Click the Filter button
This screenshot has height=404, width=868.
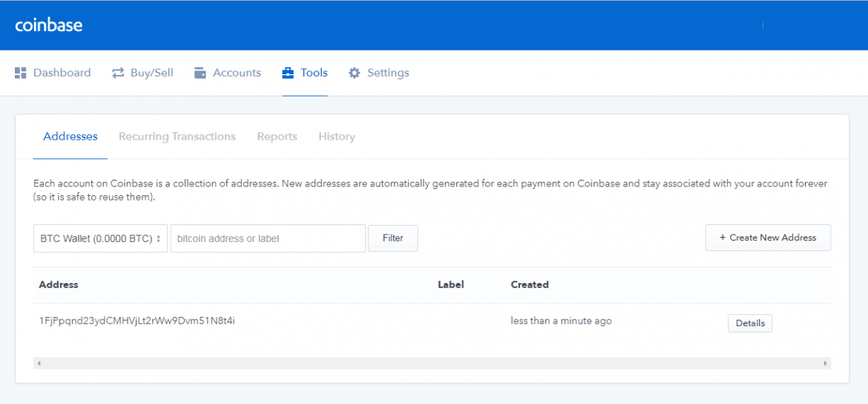point(393,238)
